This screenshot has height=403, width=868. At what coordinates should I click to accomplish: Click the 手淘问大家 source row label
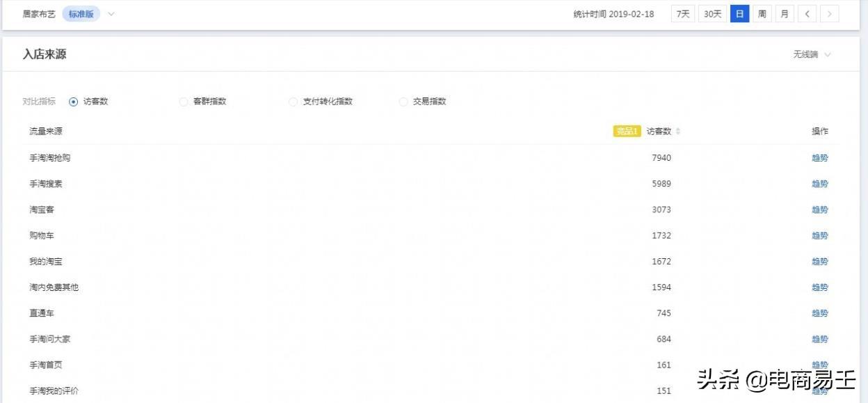(50, 339)
